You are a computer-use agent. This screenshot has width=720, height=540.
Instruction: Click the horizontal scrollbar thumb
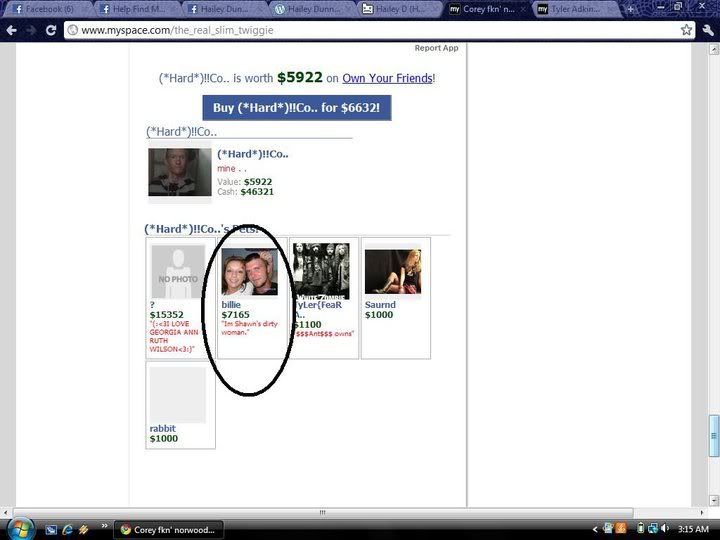(323, 512)
